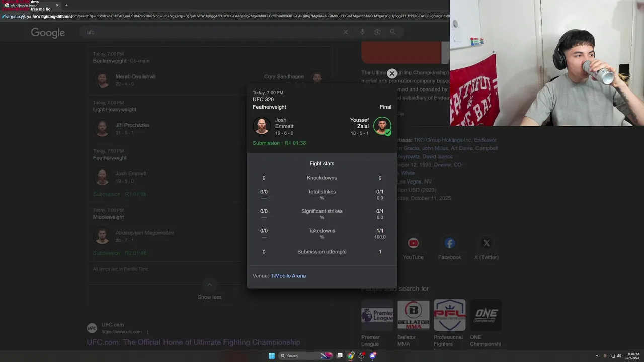This screenshot has width=644, height=362.
Task: Open Discord from the taskbar
Action: click(x=373, y=356)
